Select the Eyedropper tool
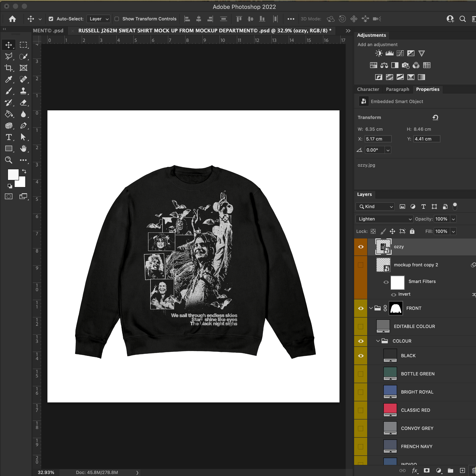Viewport: 476px width, 476px height. 9,79
